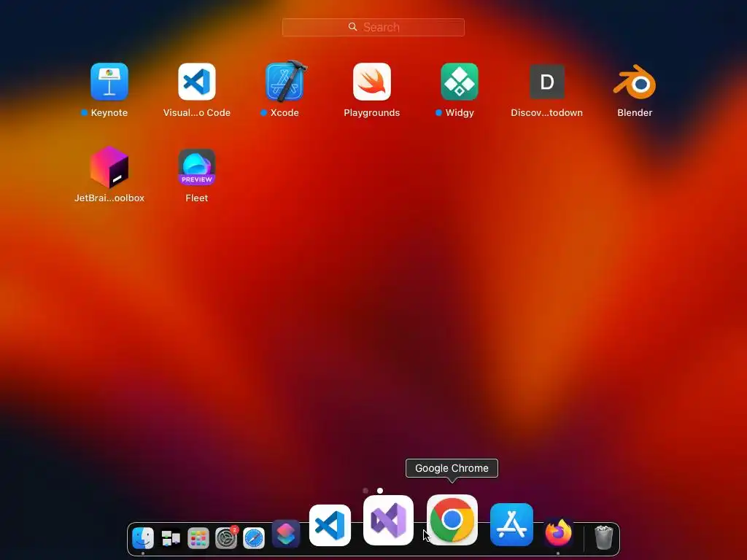Open the App Store in the Dock
Screen dimensions: 747x560
click(x=511, y=525)
